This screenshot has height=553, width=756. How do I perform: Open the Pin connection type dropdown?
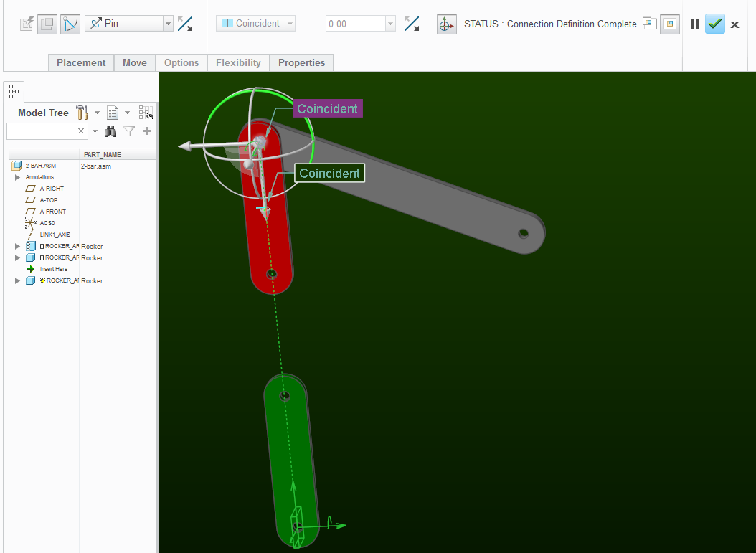tap(168, 23)
